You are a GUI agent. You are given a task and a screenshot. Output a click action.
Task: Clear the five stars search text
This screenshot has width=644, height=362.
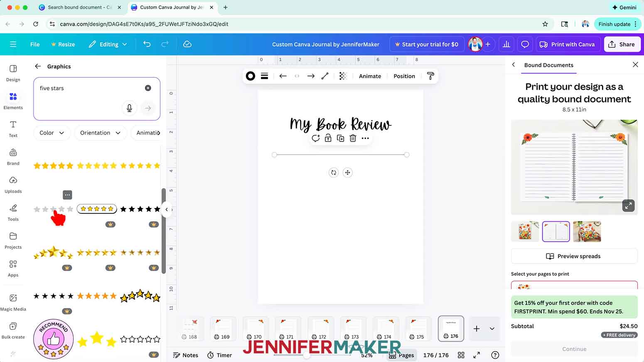pyautogui.click(x=148, y=88)
